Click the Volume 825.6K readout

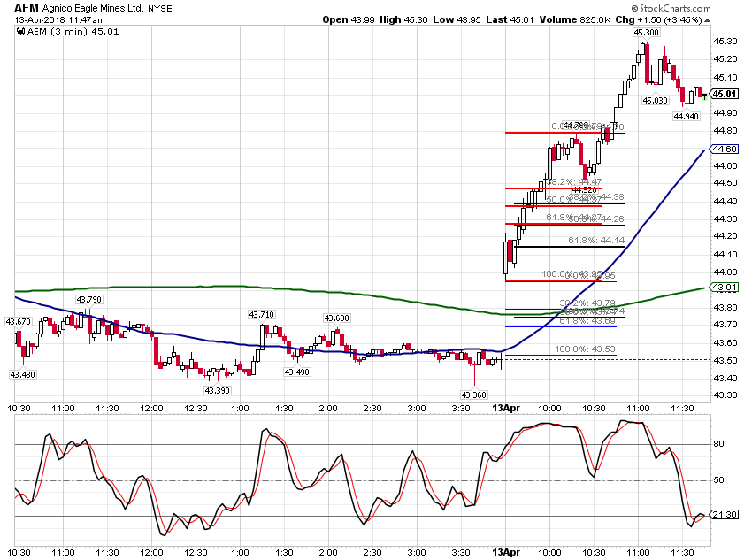click(x=575, y=19)
